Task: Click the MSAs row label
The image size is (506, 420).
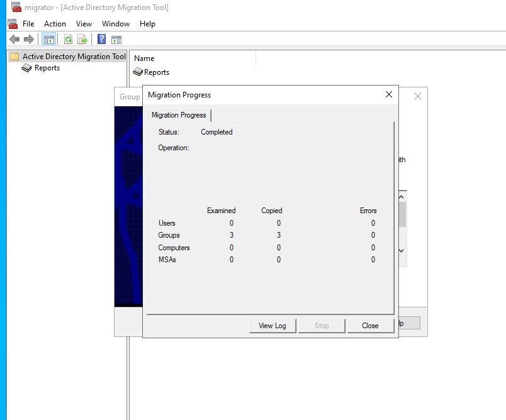Action: [x=167, y=260]
